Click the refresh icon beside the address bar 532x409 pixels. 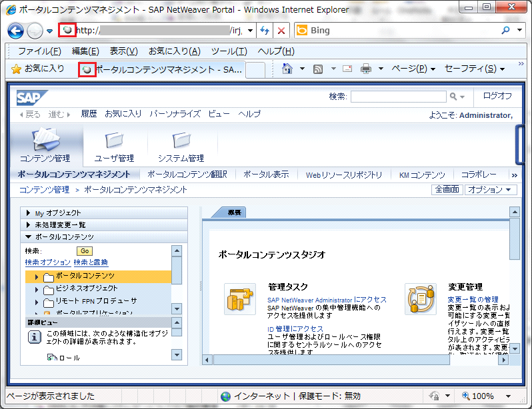(x=265, y=31)
